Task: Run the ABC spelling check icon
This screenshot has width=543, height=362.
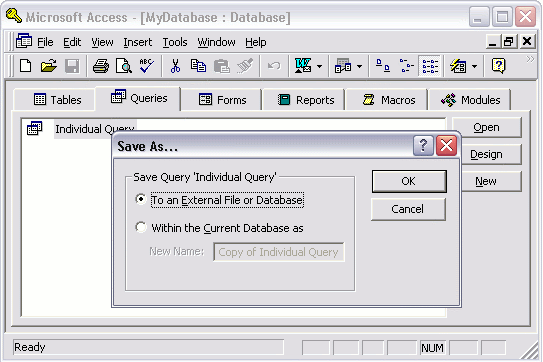Action: coord(147,65)
